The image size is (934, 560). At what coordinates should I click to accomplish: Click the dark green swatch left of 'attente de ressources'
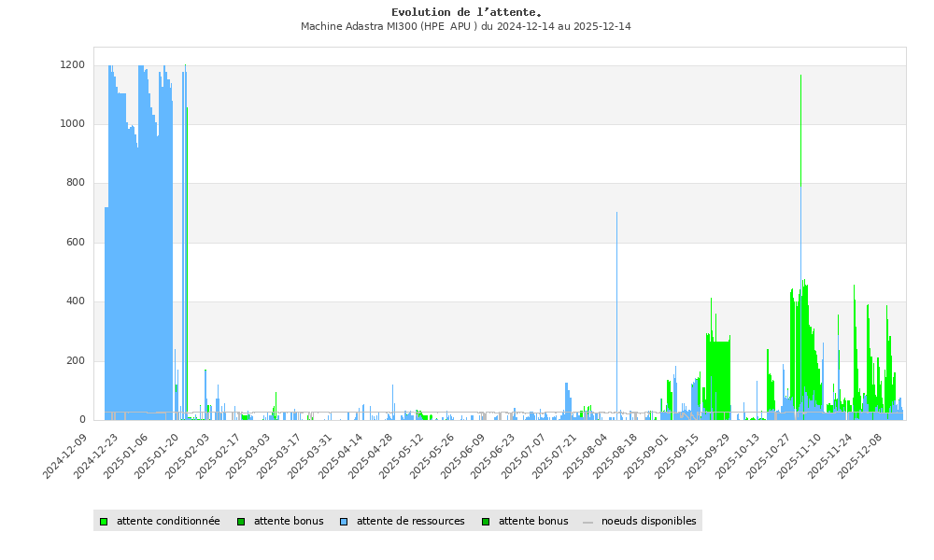click(x=241, y=522)
